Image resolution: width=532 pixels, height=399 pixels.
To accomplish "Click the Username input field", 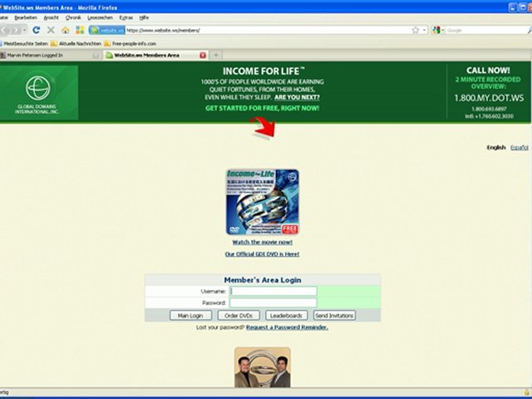I will click(x=273, y=292).
